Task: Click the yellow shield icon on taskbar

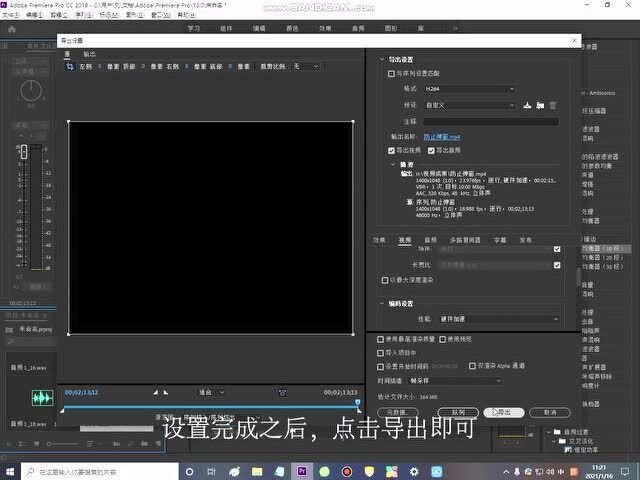Action: (x=369, y=471)
